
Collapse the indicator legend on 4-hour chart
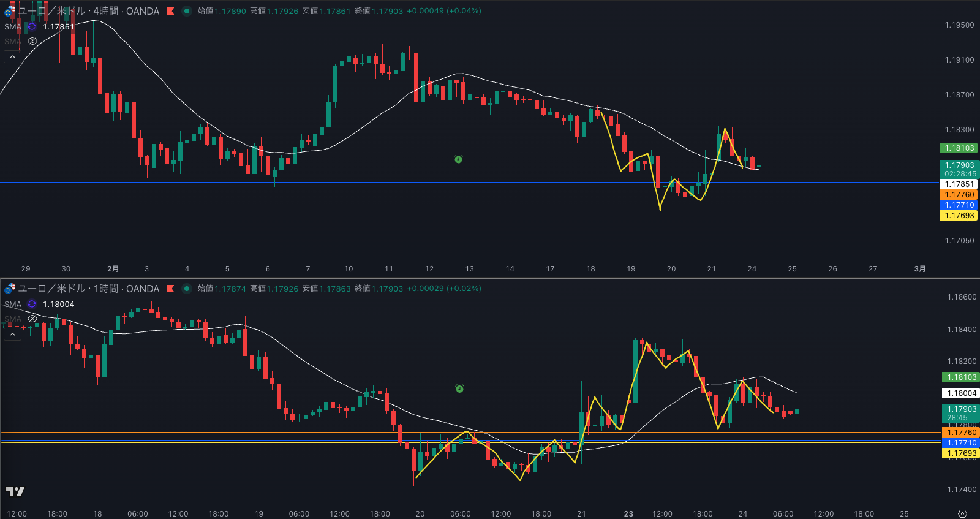coord(12,57)
